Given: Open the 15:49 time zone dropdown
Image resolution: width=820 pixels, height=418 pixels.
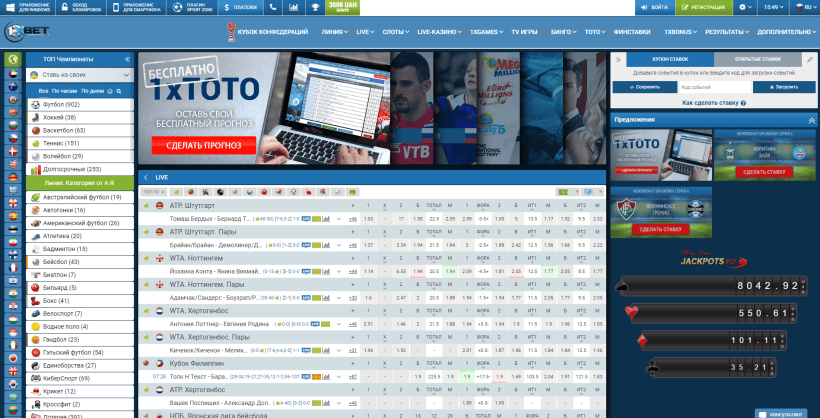Looking at the screenshot, I should pos(774,7).
